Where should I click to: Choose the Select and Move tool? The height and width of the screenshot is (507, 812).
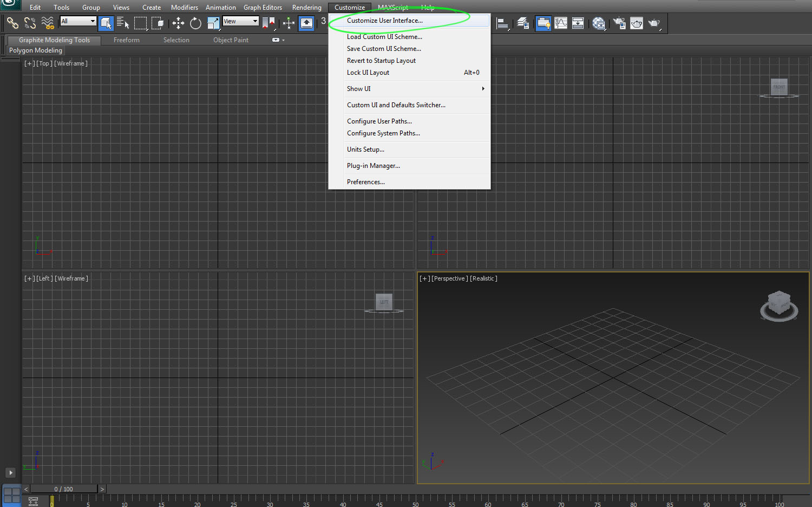pyautogui.click(x=178, y=23)
